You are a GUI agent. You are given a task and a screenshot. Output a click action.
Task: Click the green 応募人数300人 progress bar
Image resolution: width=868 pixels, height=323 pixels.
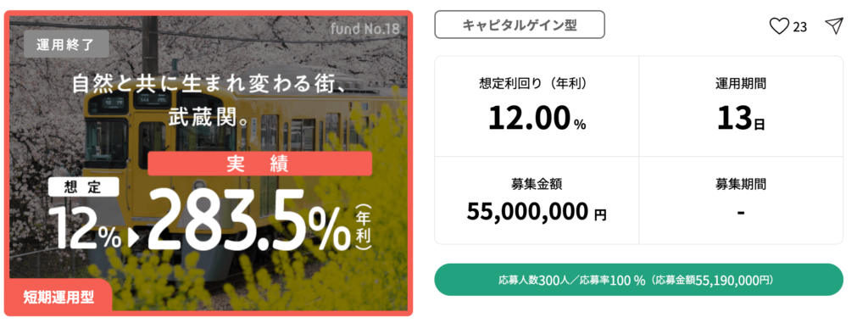tap(638, 280)
